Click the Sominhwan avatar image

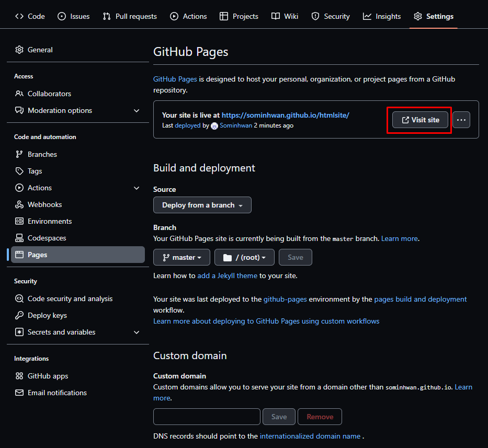point(214,126)
